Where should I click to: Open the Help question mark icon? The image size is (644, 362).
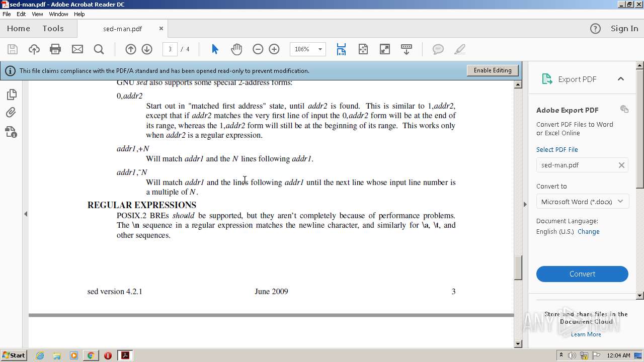(x=595, y=29)
